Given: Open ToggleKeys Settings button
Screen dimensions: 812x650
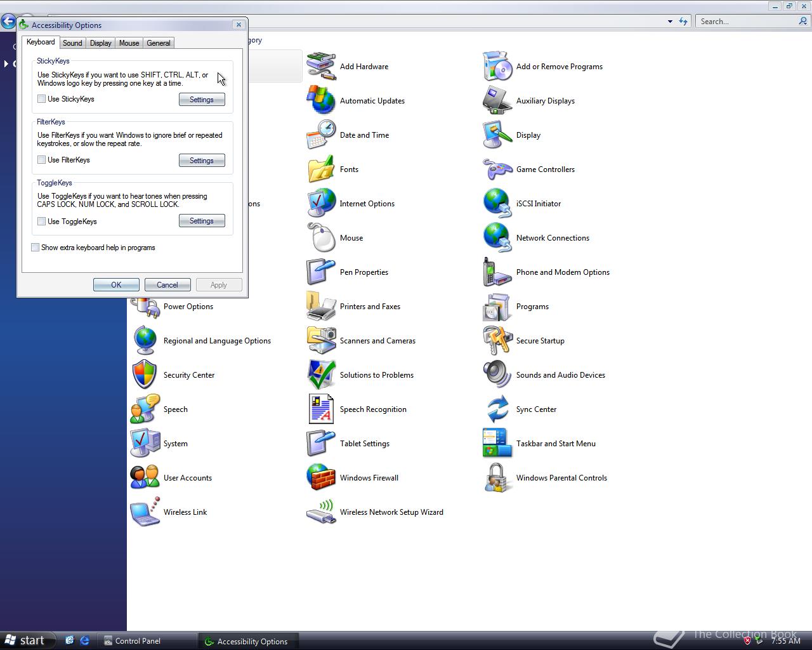Looking at the screenshot, I should point(202,221).
